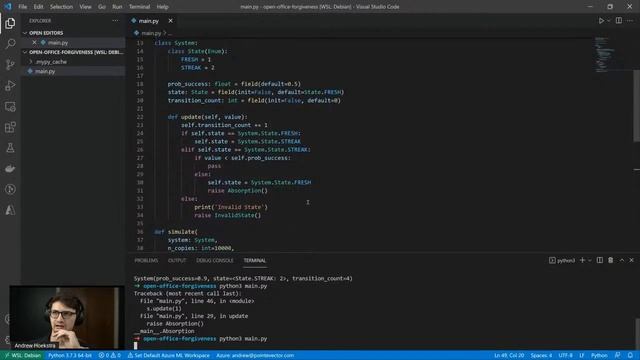Viewport: 640px width, 360px height.
Task: Close main.py in Open Editors list
Action: (34, 42)
